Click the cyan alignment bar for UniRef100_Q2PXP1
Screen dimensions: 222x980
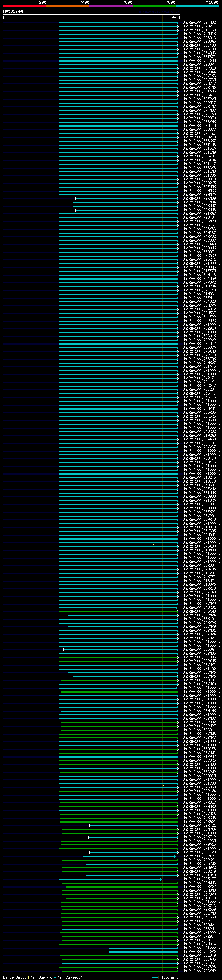point(129,856)
